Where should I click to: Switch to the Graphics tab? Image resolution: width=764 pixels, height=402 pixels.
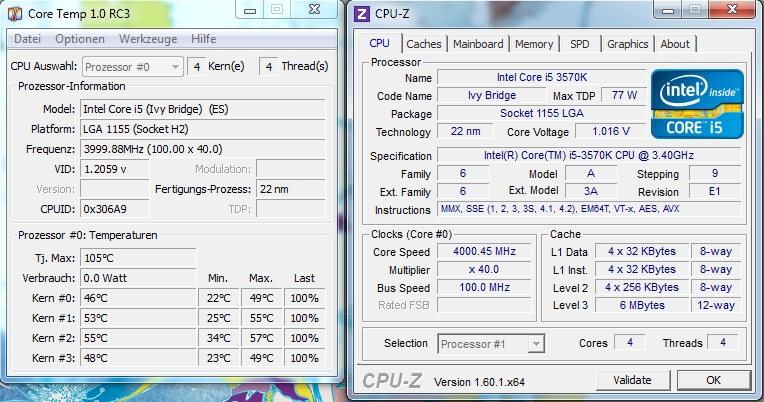pyautogui.click(x=628, y=44)
